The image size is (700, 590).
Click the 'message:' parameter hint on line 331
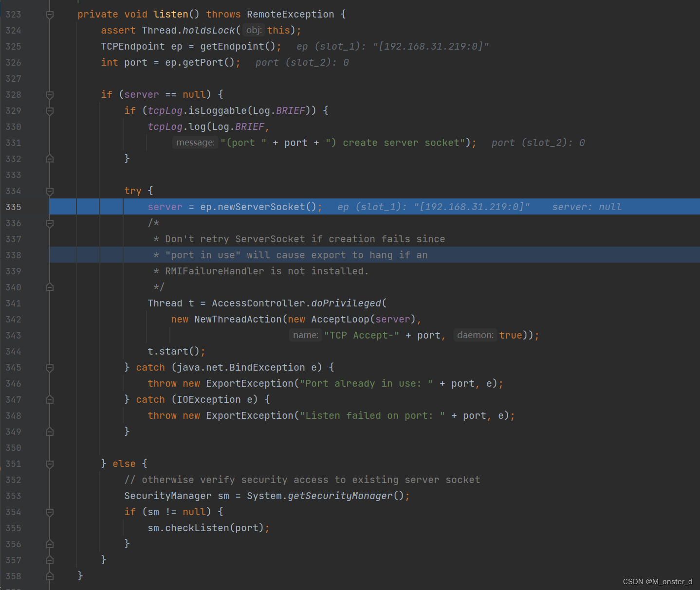pyautogui.click(x=195, y=143)
